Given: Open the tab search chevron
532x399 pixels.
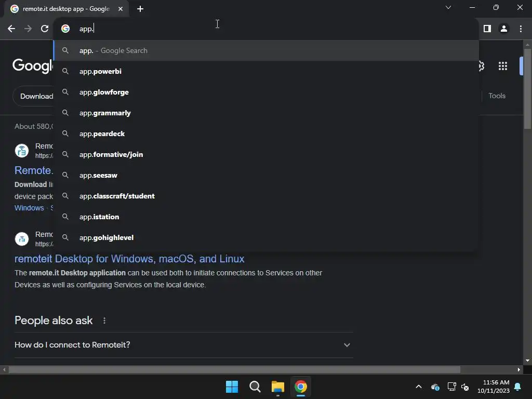Looking at the screenshot, I should [448, 7].
